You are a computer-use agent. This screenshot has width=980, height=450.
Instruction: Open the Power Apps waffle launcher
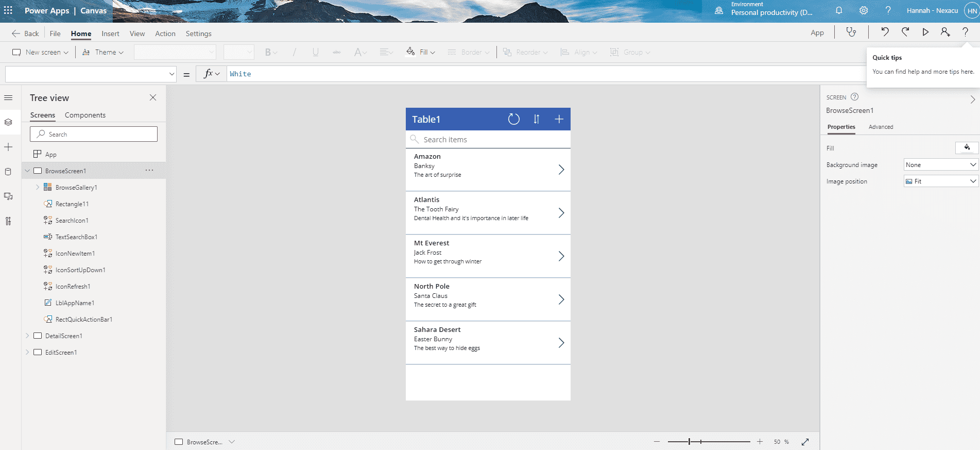point(8,10)
